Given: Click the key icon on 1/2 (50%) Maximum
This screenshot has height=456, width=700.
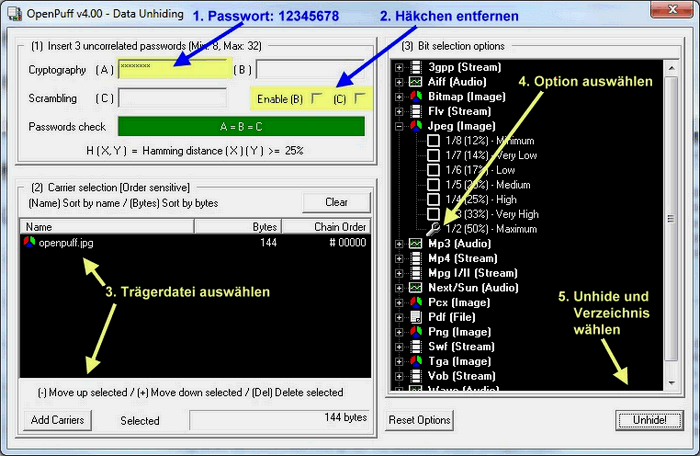Looking at the screenshot, I should [433, 229].
